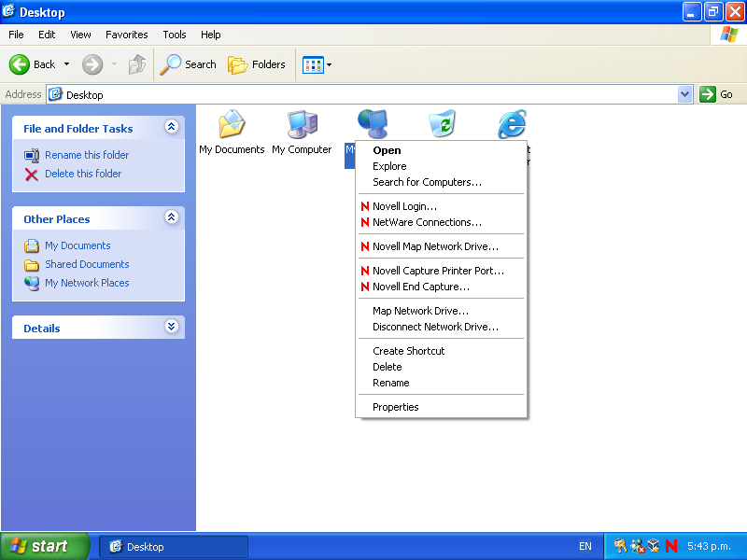Click the taskbar clock showing 5:43 p.m.
747x560 pixels.
pos(709,546)
